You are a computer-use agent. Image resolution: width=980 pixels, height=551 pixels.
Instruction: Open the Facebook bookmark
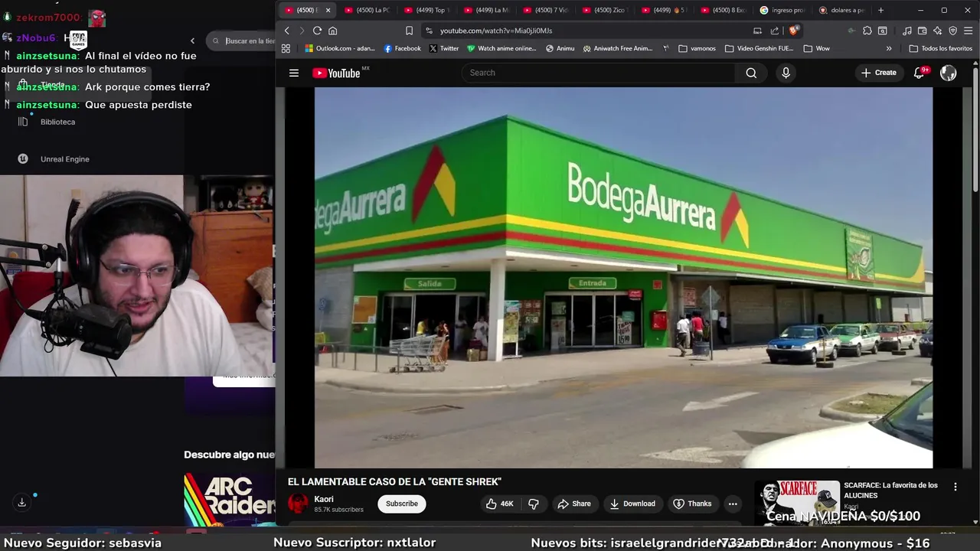(403, 48)
